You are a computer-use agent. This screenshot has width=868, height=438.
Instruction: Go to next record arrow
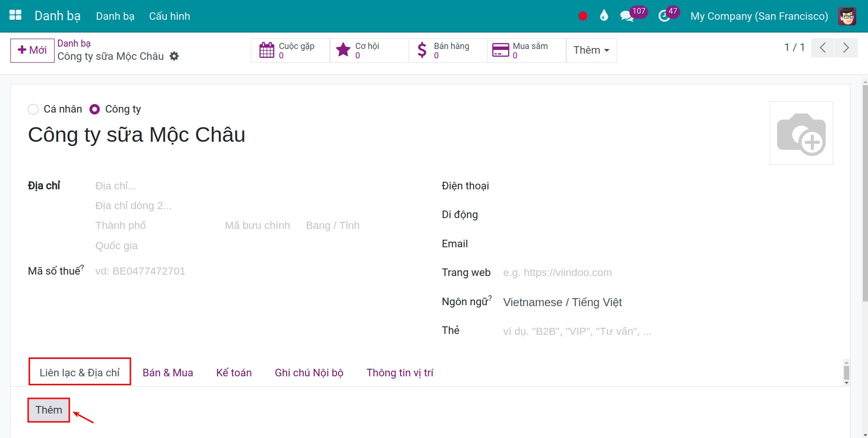click(x=846, y=48)
